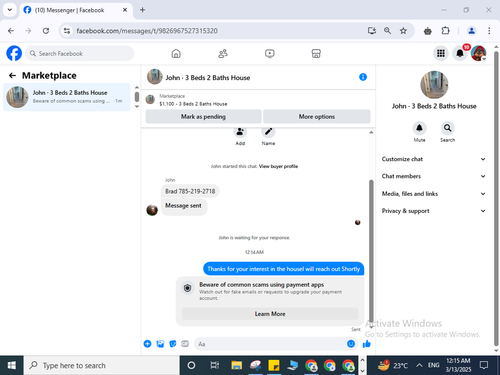Expand the Privacy & support section
The image size is (500, 375).
pyautogui.click(x=433, y=211)
